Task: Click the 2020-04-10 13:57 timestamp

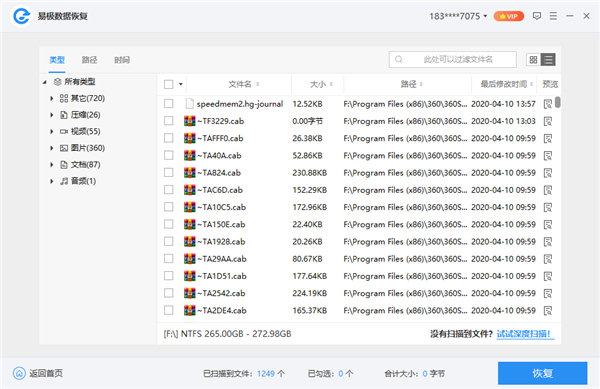Action: pos(503,104)
